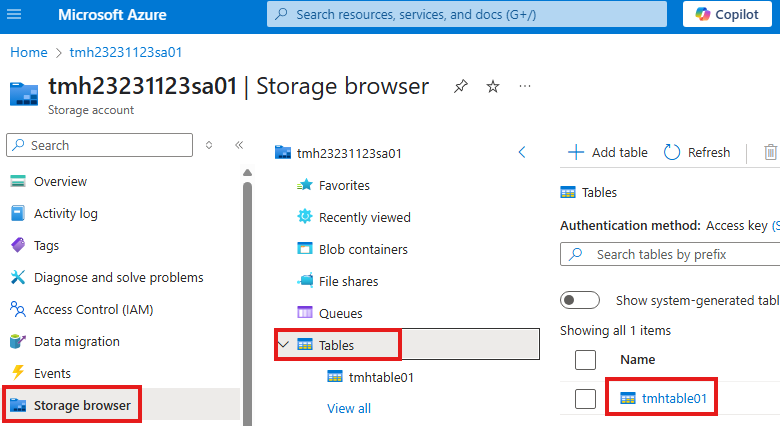Open Recently viewed in storage tree

pyautogui.click(x=365, y=217)
